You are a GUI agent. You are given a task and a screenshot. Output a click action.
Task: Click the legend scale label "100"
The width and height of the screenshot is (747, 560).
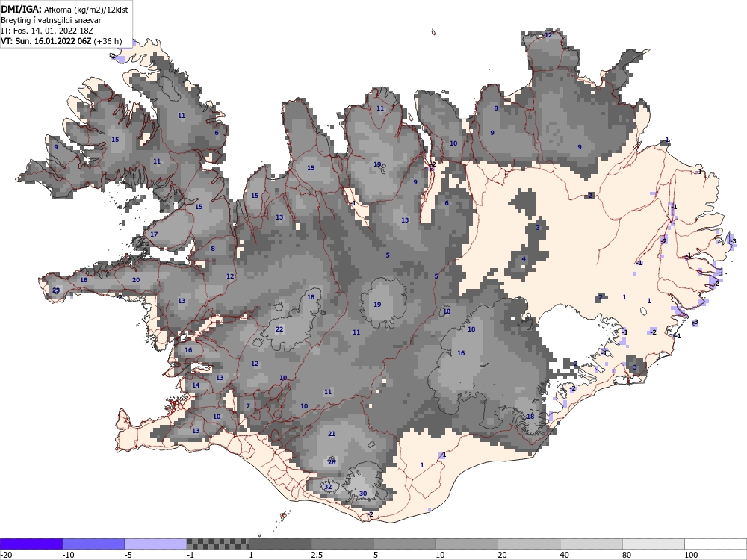tap(691, 555)
